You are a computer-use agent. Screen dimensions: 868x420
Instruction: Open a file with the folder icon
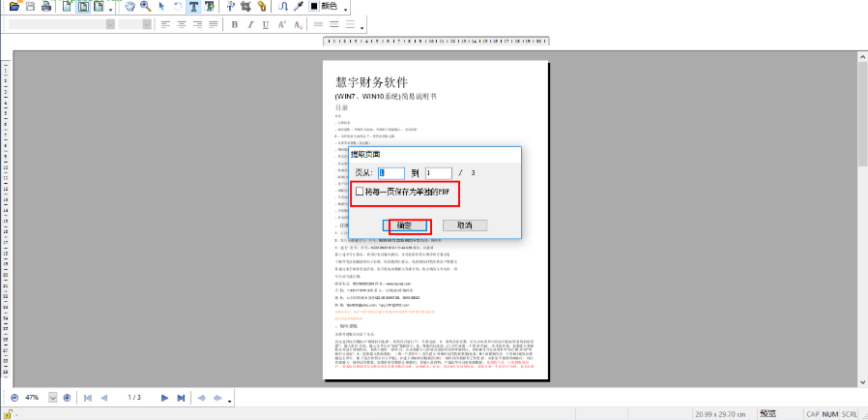[x=16, y=7]
